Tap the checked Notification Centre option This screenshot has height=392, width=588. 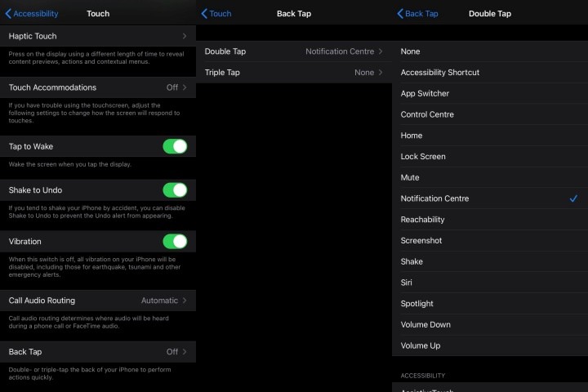[490, 198]
